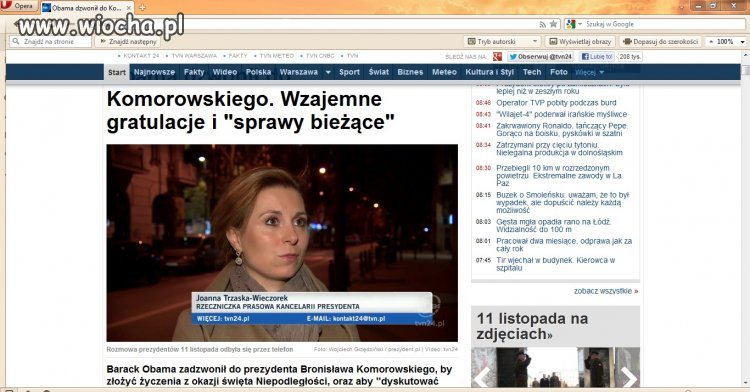
Task: Open a new tab with the plus icon
Action: coord(142,8)
